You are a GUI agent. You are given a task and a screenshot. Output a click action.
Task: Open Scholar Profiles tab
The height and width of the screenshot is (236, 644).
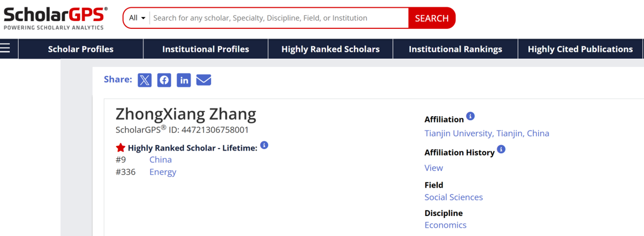[x=80, y=49]
